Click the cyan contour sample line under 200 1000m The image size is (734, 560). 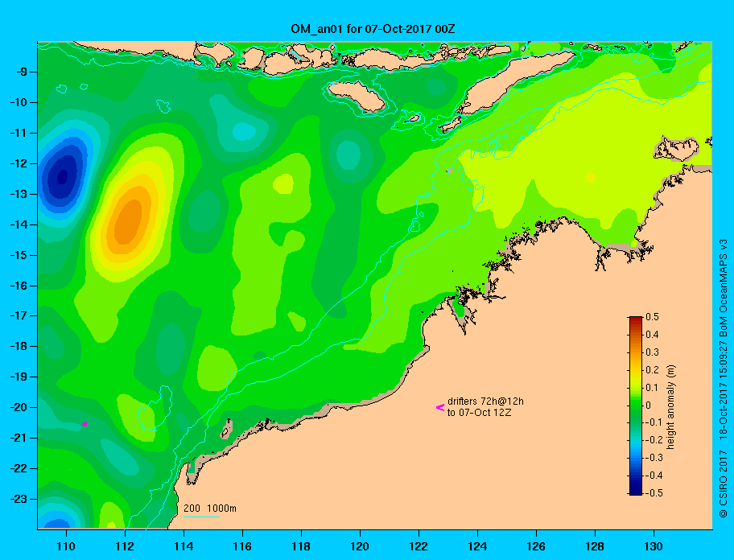(201, 517)
